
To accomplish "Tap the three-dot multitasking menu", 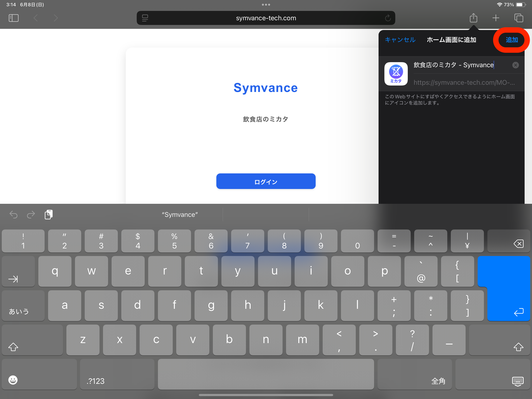I will pos(266,4).
